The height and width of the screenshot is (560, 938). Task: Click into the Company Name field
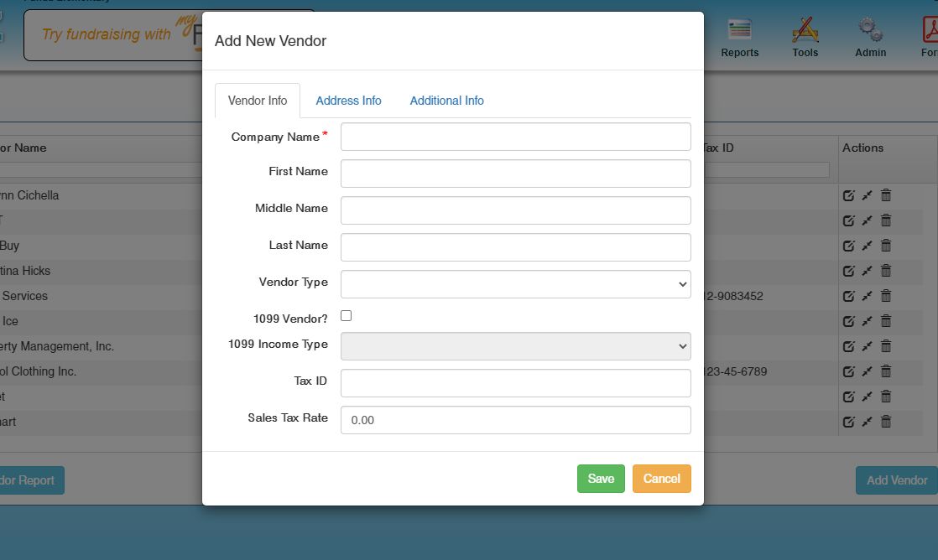(x=515, y=137)
